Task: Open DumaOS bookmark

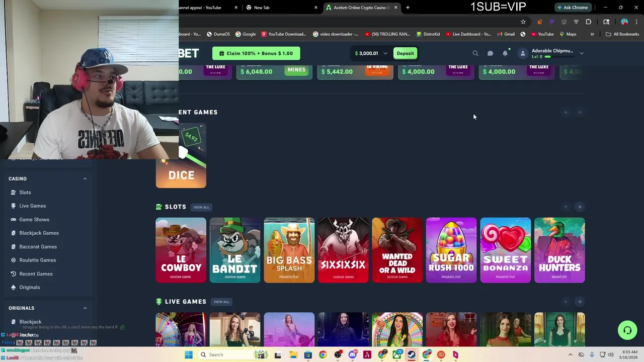Action: [x=218, y=34]
